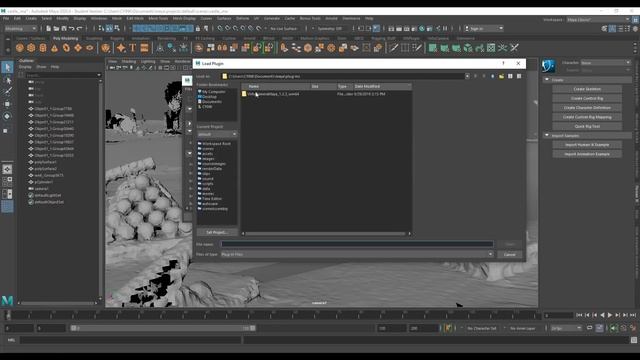
Task: Open the File menu
Action: point(6,18)
